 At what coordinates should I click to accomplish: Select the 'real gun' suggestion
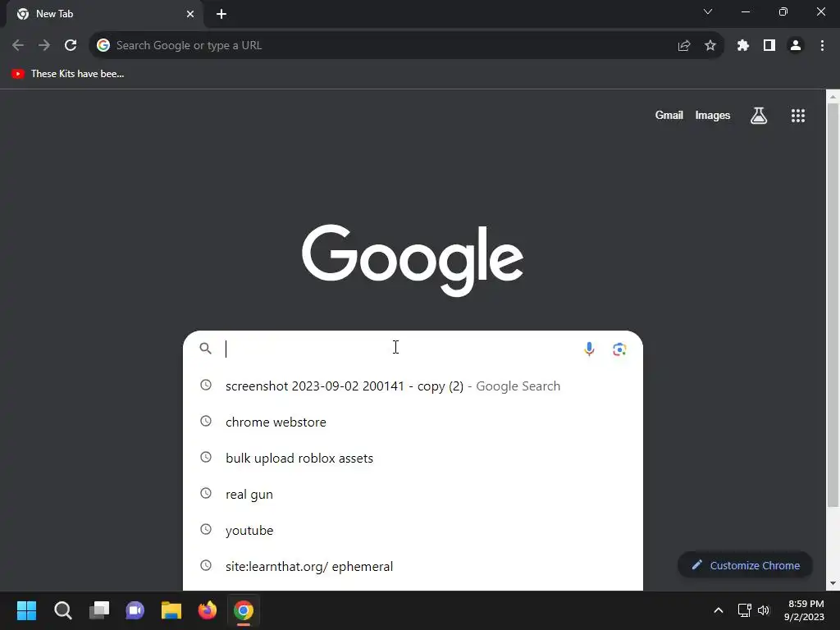coord(413,494)
